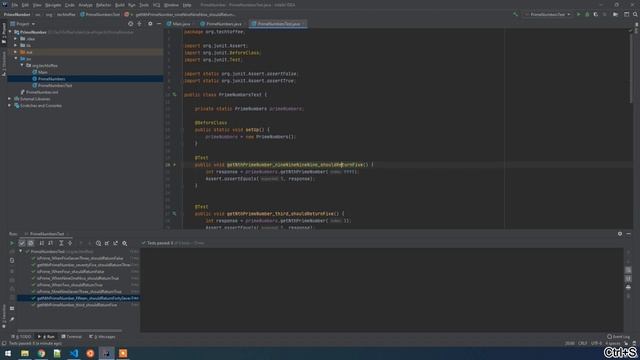Open the PrimeNumbersTest tab in Run panel
The image size is (640, 360).
coord(47,234)
